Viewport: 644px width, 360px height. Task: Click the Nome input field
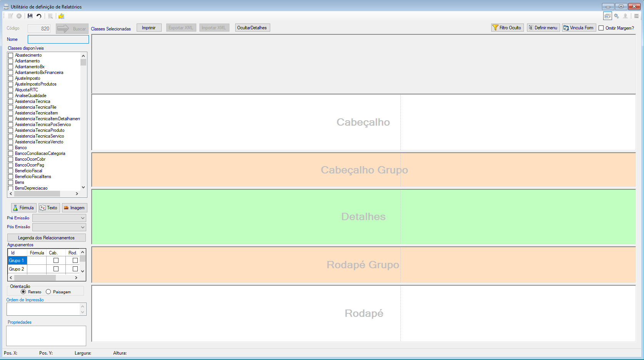[x=58, y=39]
